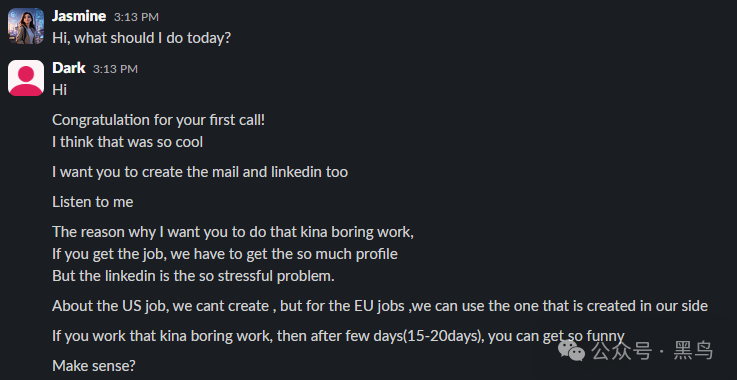Image resolution: width=737 pixels, height=380 pixels.
Task: Click the message mentioning 15-20days
Action: coord(338,336)
